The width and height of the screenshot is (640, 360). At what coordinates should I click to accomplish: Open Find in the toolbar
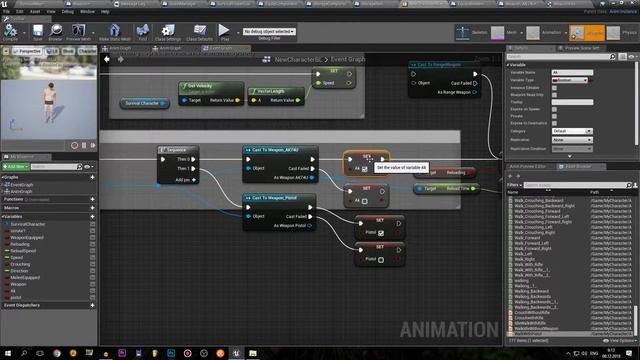(142, 32)
